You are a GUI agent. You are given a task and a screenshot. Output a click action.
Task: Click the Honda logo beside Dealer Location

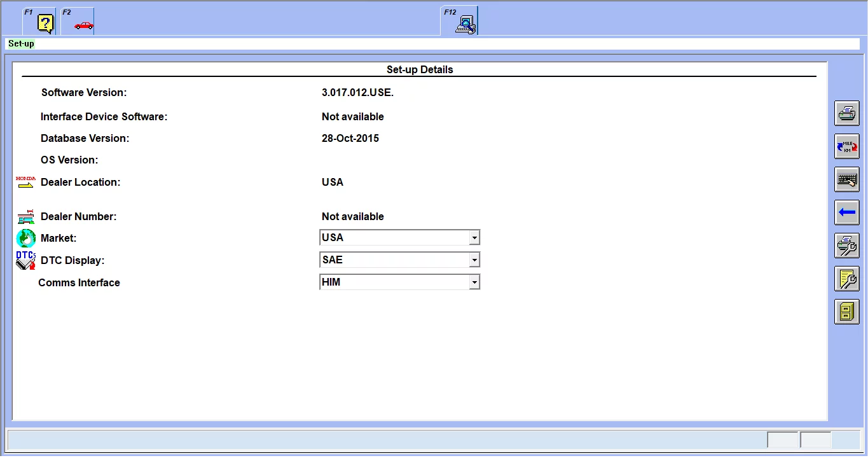click(x=25, y=182)
